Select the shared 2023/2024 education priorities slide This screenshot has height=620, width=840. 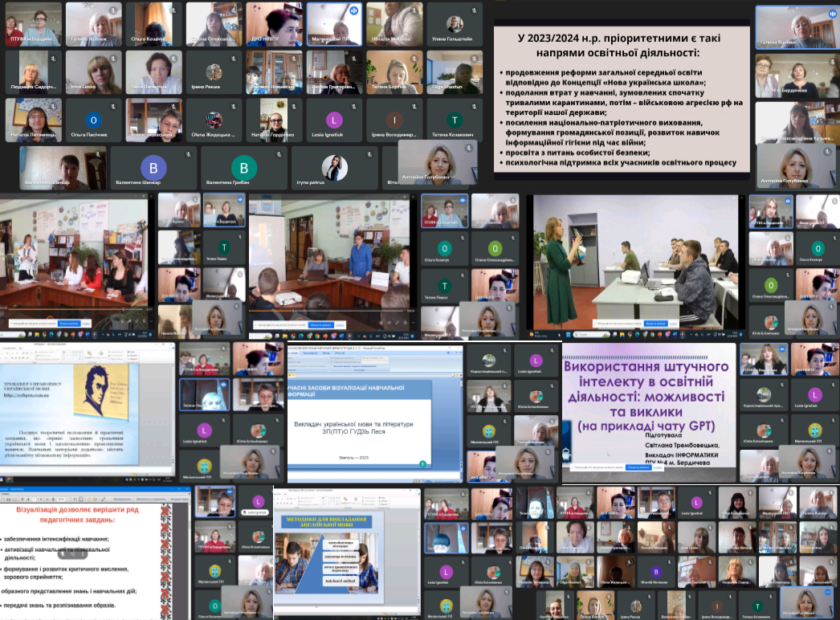point(622,98)
